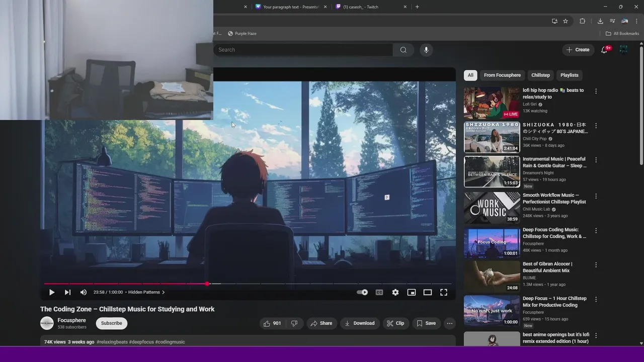
Task: Save the video to playlist
Action: 426,323
